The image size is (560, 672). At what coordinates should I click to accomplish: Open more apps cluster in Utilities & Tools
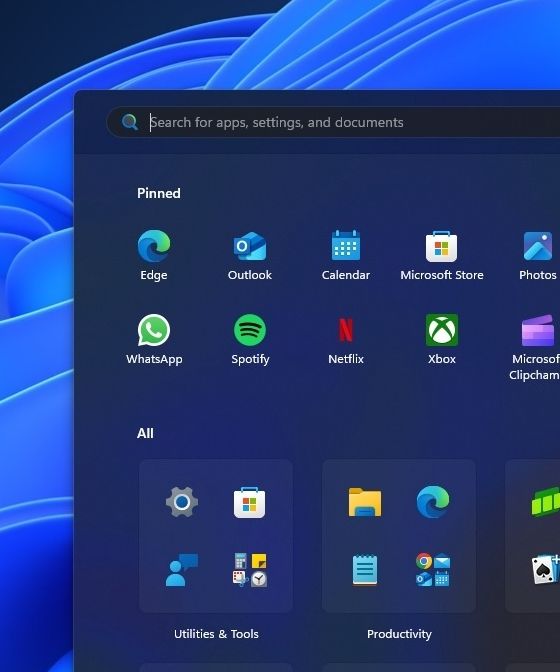250,570
